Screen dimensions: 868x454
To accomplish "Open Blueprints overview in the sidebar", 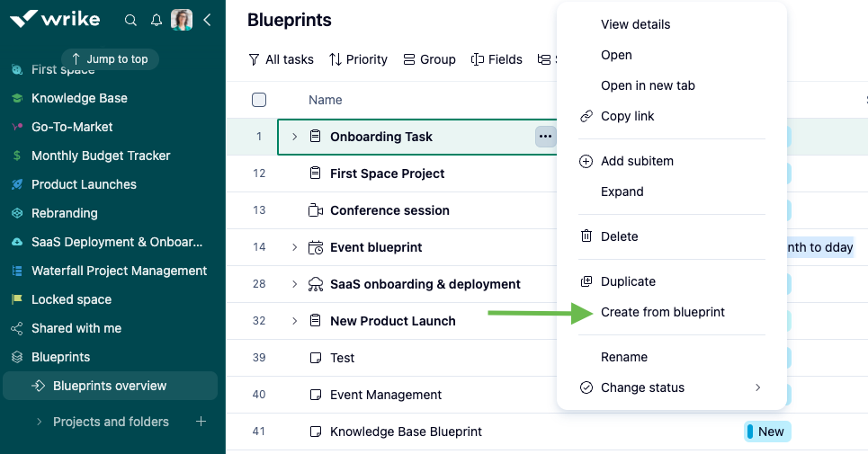I will point(110,386).
